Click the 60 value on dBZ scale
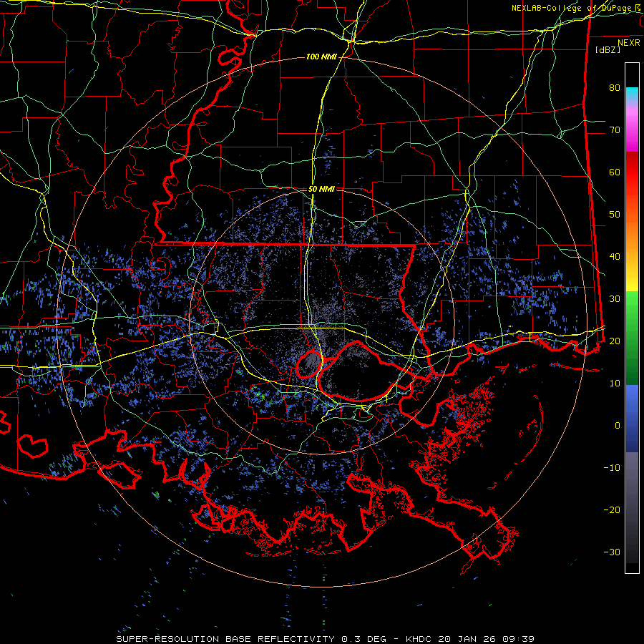 point(615,172)
